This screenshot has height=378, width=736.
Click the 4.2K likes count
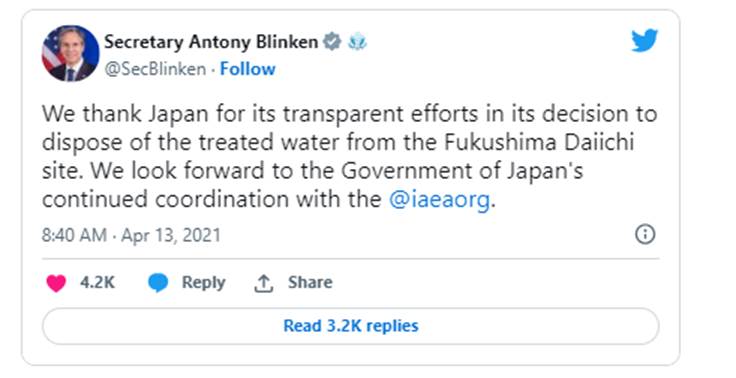pos(97,282)
